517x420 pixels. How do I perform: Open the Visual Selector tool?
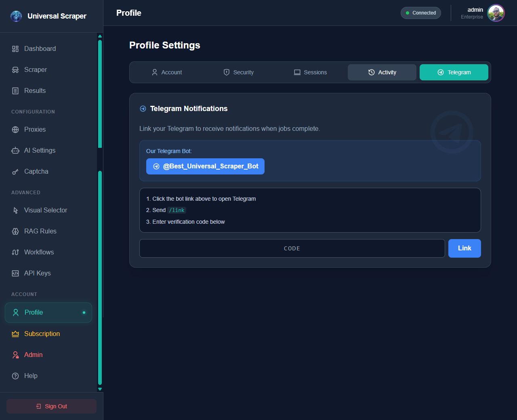pos(48,210)
